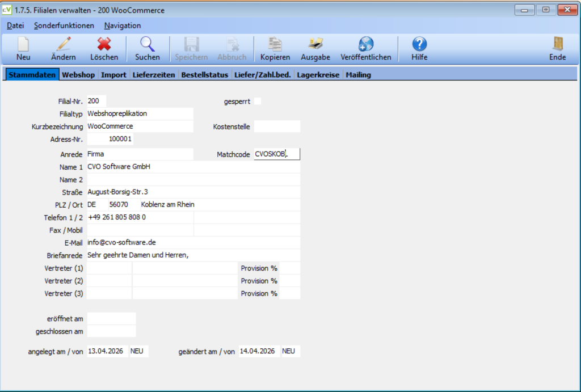Viewport: 581px width, 392px height.
Task: Click the Ausgabe printer icon
Action: (x=315, y=44)
